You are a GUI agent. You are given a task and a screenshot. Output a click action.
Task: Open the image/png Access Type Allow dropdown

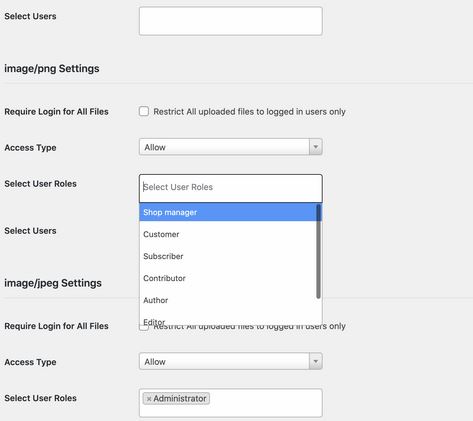231,147
